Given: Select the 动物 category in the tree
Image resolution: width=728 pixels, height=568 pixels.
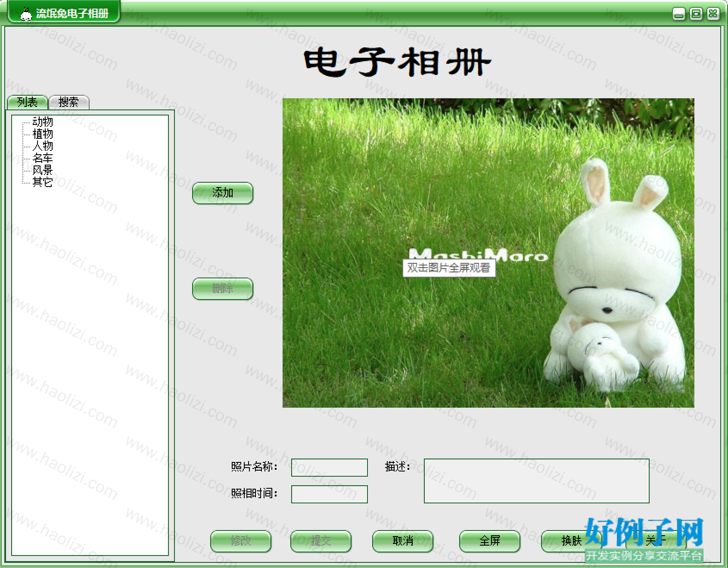Looking at the screenshot, I should [43, 122].
